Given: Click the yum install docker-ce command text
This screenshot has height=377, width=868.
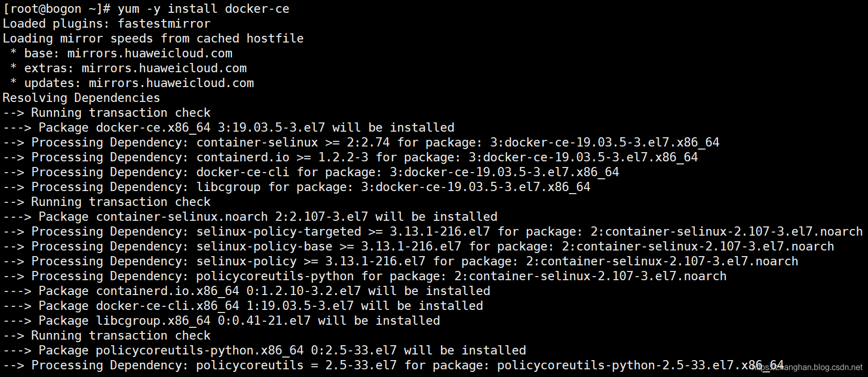Looking at the screenshot, I should click(203, 9).
